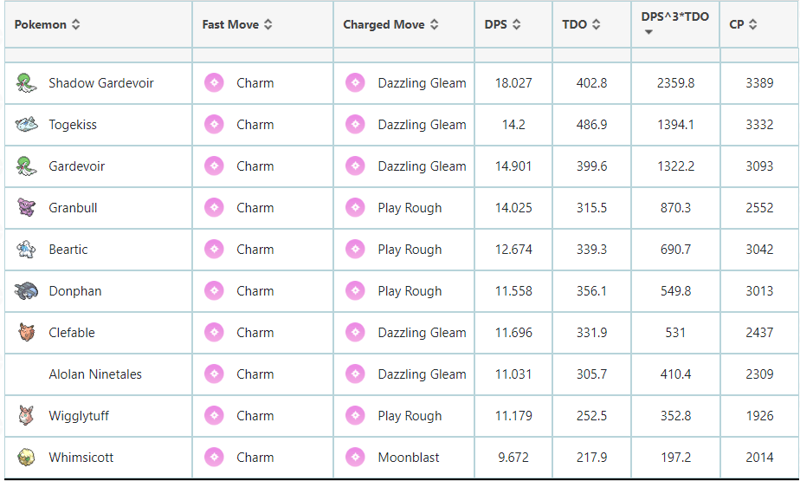Click the Togekiss sprite icon
The image size is (800, 481).
[x=26, y=124]
